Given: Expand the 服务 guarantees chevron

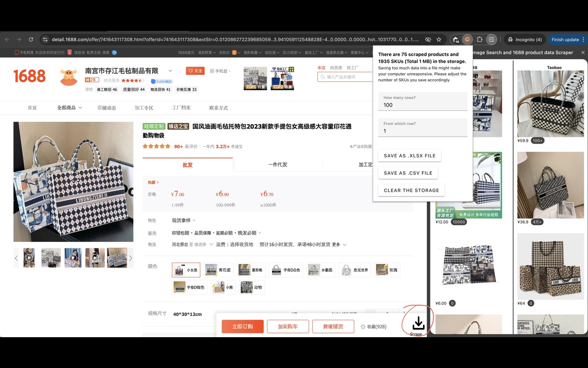Looking at the screenshot, I should pos(260,233).
